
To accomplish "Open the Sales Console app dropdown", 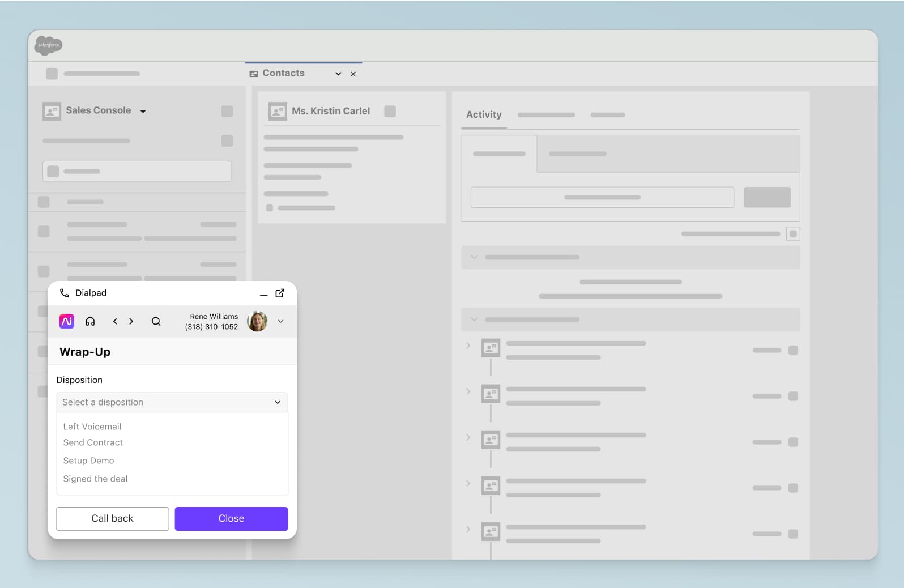I will click(x=143, y=111).
